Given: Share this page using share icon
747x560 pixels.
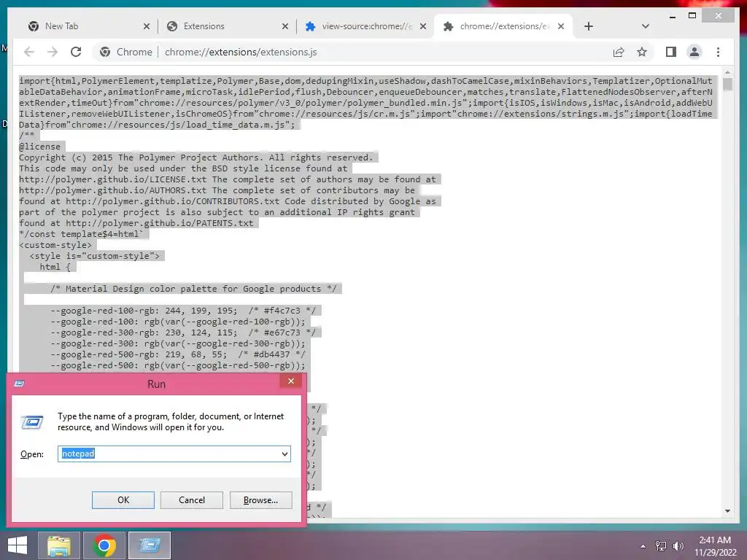Looking at the screenshot, I should click(x=619, y=52).
